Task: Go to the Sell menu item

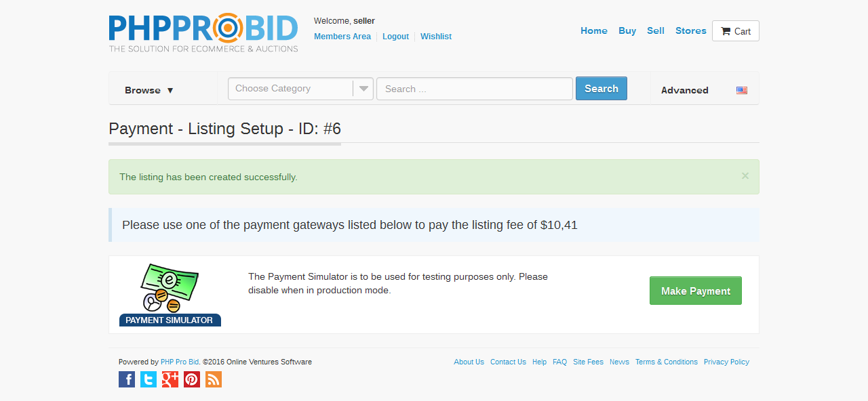Action: point(656,30)
